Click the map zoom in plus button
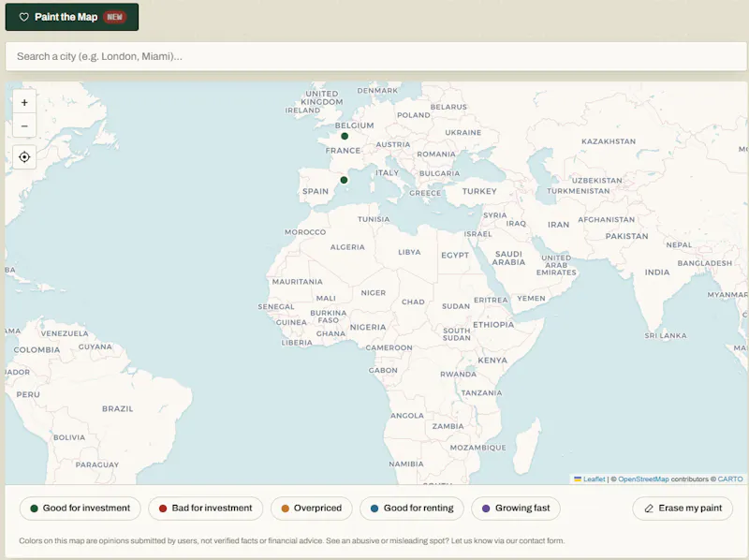Screen dimensions: 749x560 [x=24, y=102]
